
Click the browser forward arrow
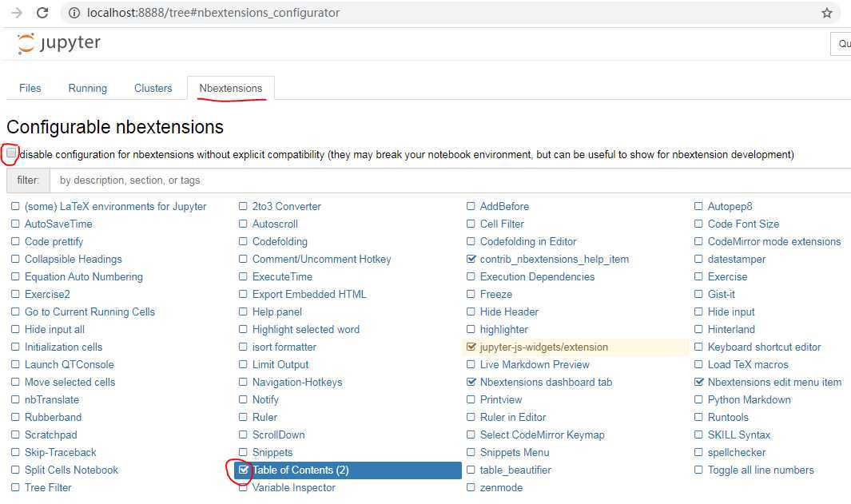(x=17, y=13)
